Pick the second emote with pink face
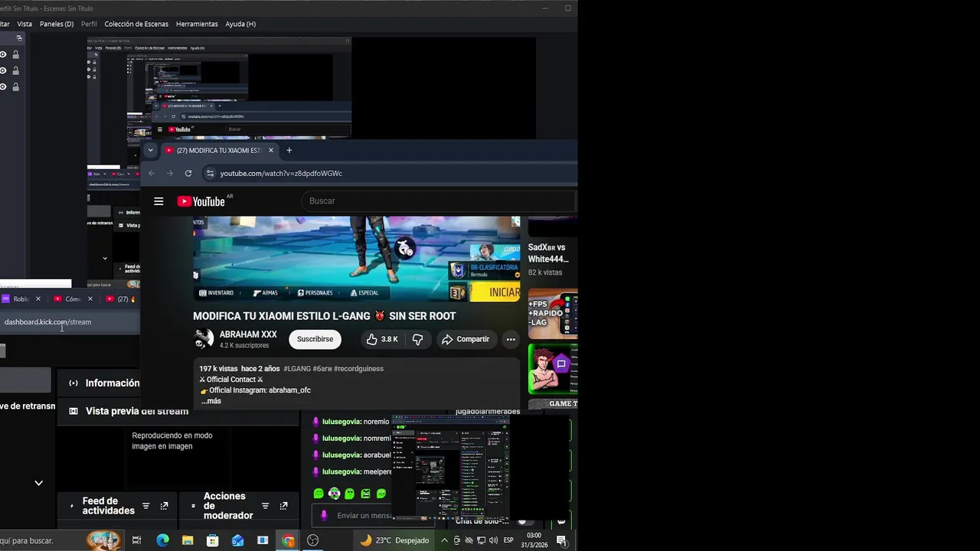 334,494
